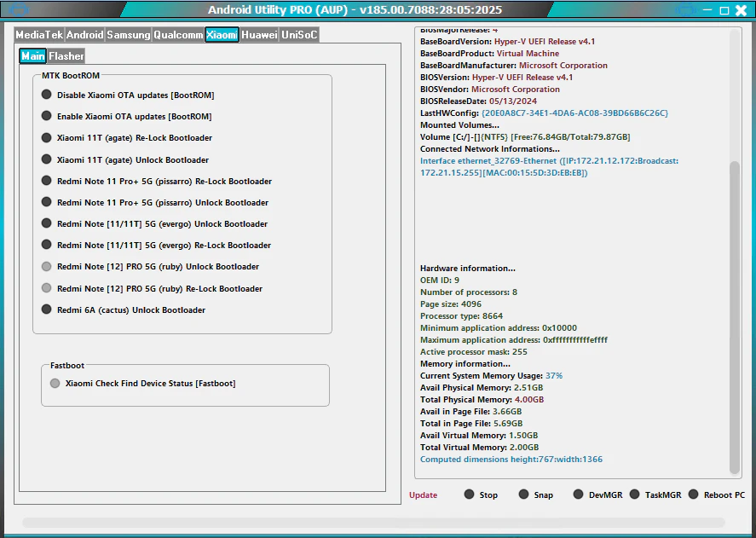
Task: Click the Android robot icon in title bar left
Action: click(x=19, y=9)
